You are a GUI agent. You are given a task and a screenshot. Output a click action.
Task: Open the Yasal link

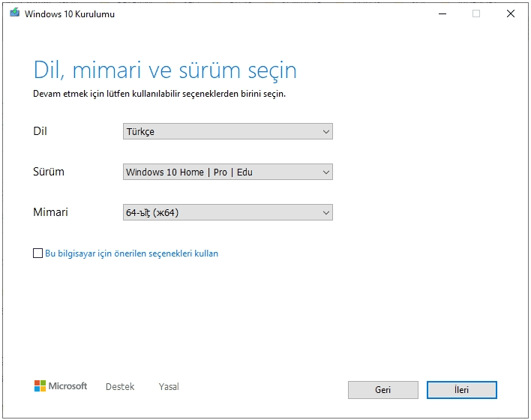tap(169, 386)
